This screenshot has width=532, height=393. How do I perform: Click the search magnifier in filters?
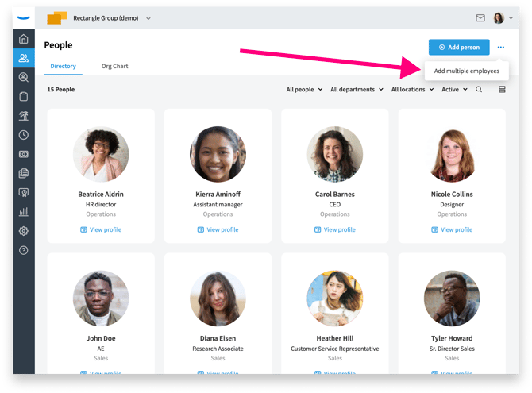[x=478, y=89]
